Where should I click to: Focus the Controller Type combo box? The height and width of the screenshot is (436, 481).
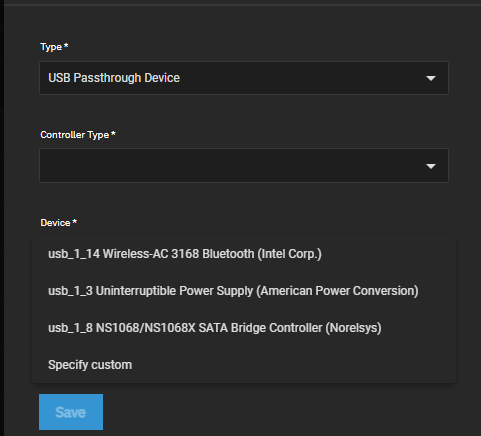point(244,166)
